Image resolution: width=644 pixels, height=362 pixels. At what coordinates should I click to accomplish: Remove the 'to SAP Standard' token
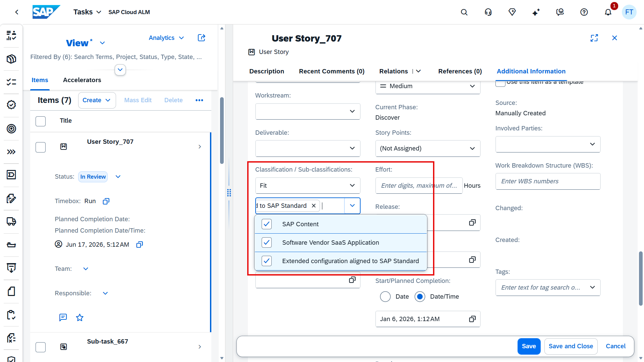314,206
